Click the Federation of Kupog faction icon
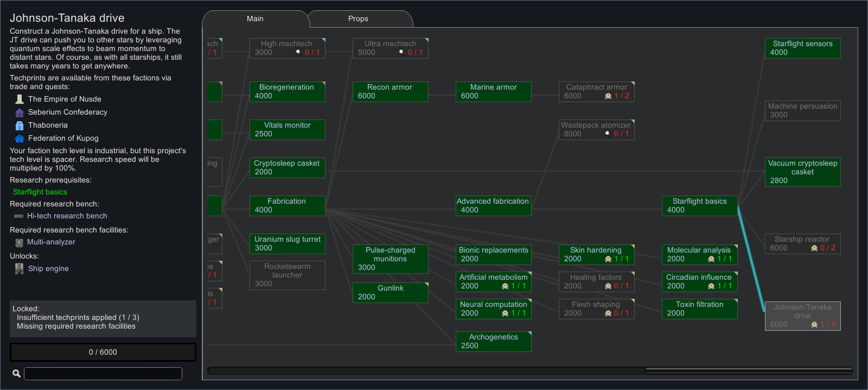This screenshot has height=390, width=868. coord(20,139)
